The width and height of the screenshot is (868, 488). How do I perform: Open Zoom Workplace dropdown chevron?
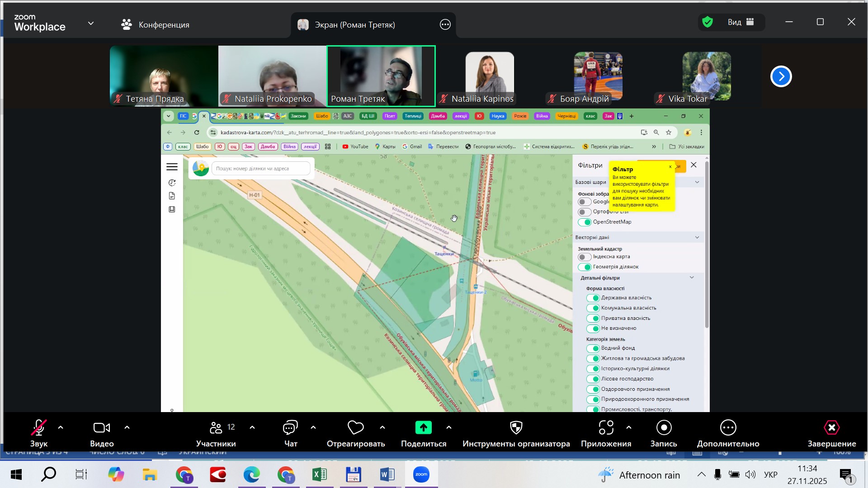point(91,23)
